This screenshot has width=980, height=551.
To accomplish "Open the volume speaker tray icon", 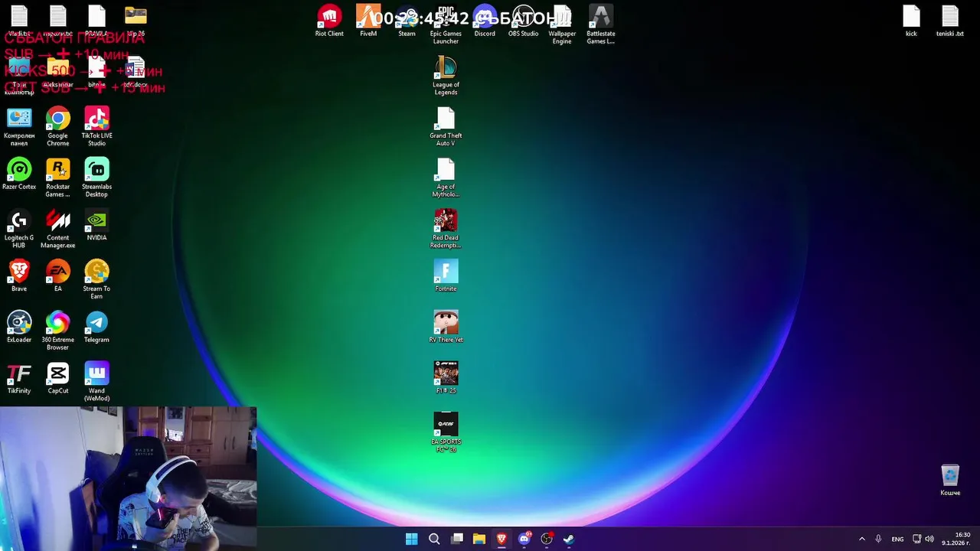I will click(x=929, y=539).
